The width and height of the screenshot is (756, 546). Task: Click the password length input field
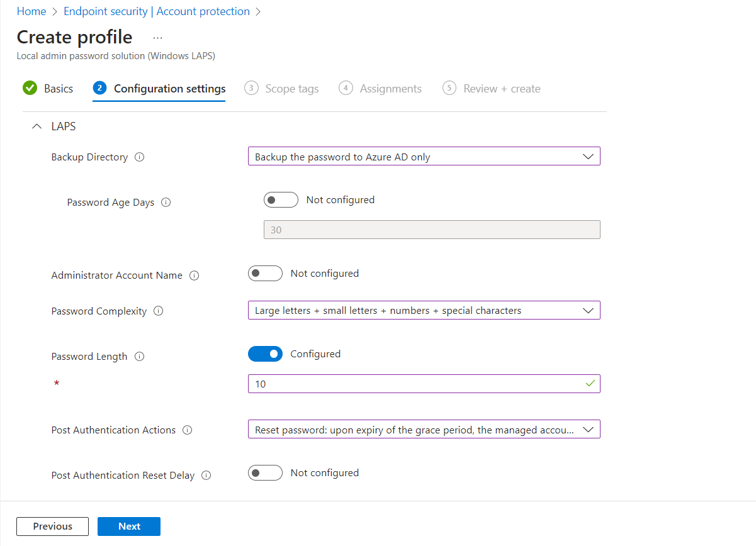415,384
